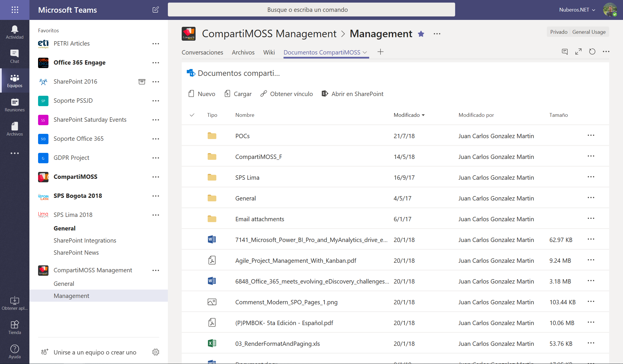Toggle the select-all checkmark in file header
623x364 pixels.
[x=192, y=115]
